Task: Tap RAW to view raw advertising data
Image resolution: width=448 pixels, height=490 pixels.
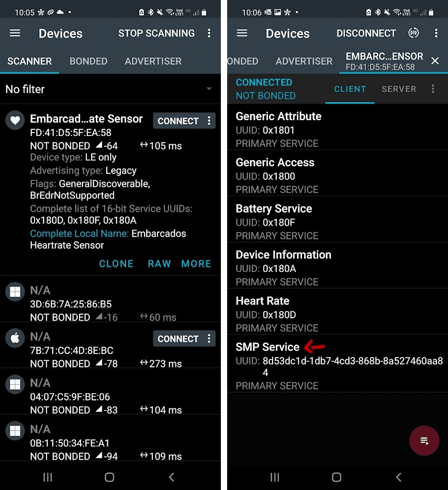Action: 159,264
